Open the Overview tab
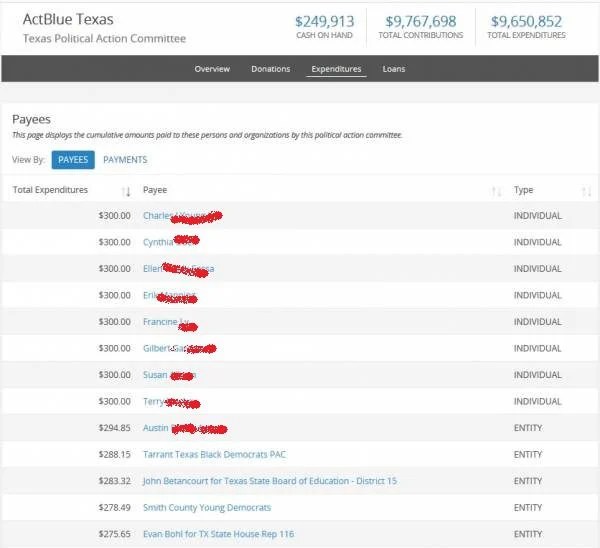The width and height of the screenshot is (600, 548). (x=212, y=69)
